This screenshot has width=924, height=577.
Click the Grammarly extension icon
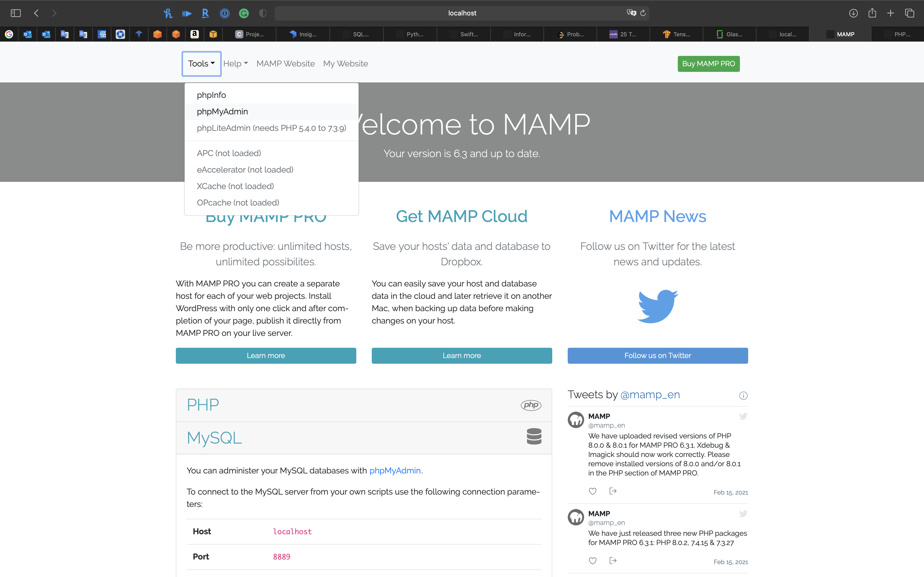244,13
